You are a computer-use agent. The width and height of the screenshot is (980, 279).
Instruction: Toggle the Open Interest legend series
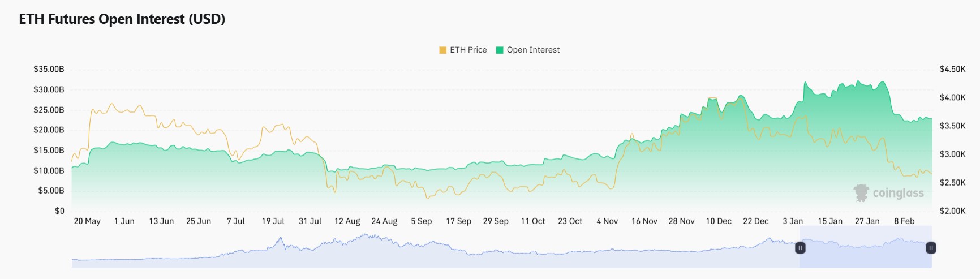533,50
